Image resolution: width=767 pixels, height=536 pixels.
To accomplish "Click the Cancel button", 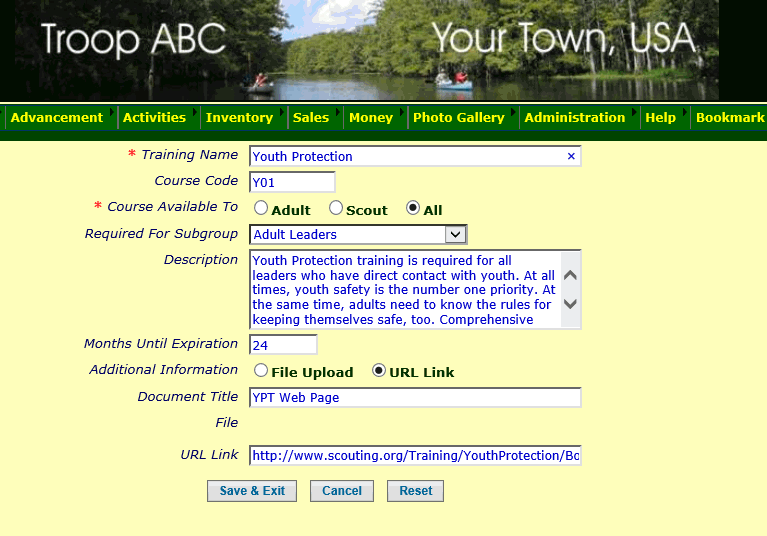I will click(342, 491).
